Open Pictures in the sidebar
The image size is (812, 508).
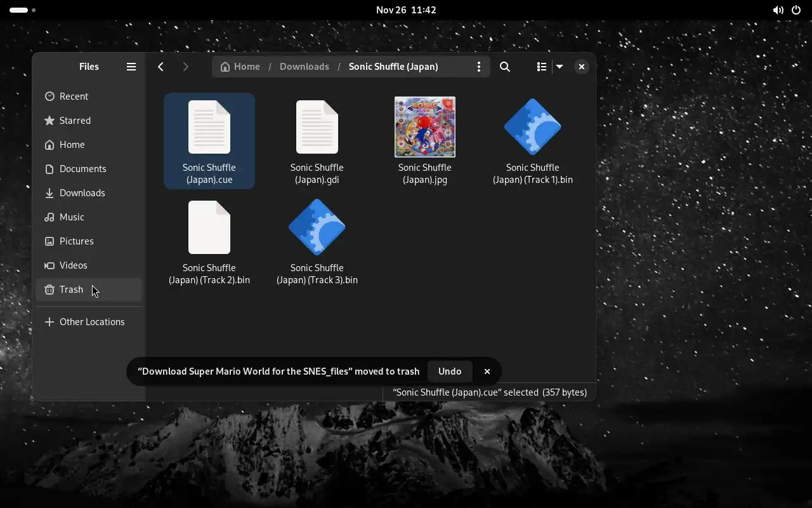(89, 241)
